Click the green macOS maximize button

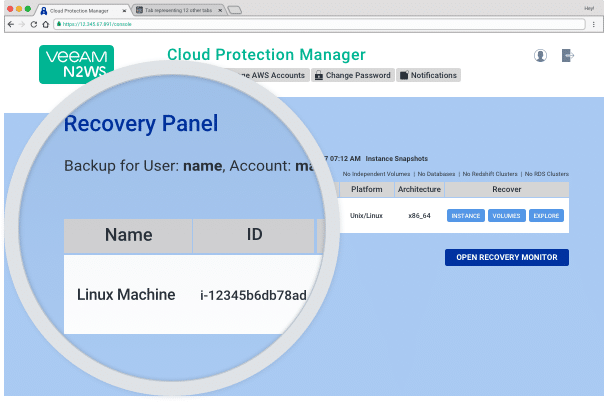[x=28, y=9]
